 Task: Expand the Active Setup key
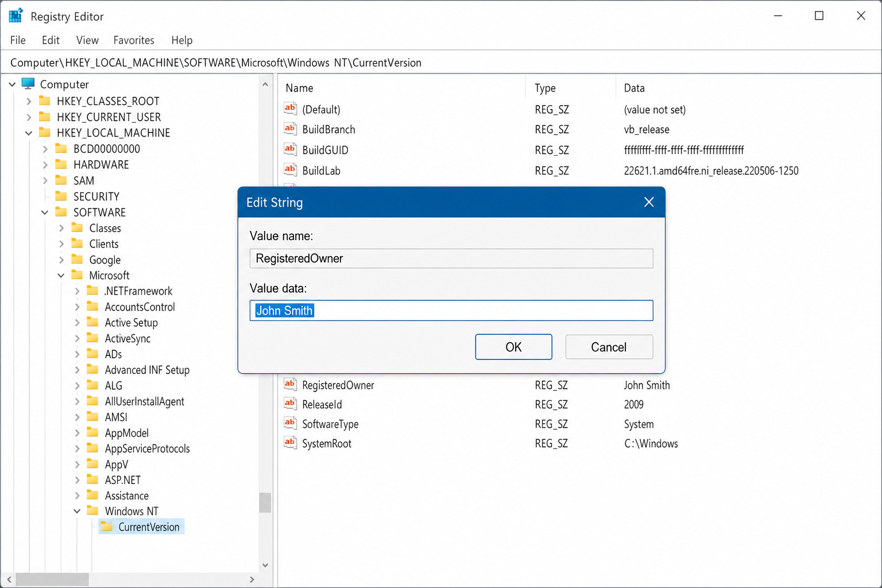(x=77, y=323)
